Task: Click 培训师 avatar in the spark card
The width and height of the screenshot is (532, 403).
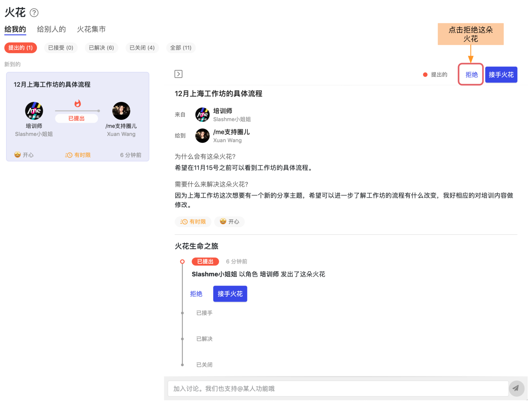Action: 34,111
